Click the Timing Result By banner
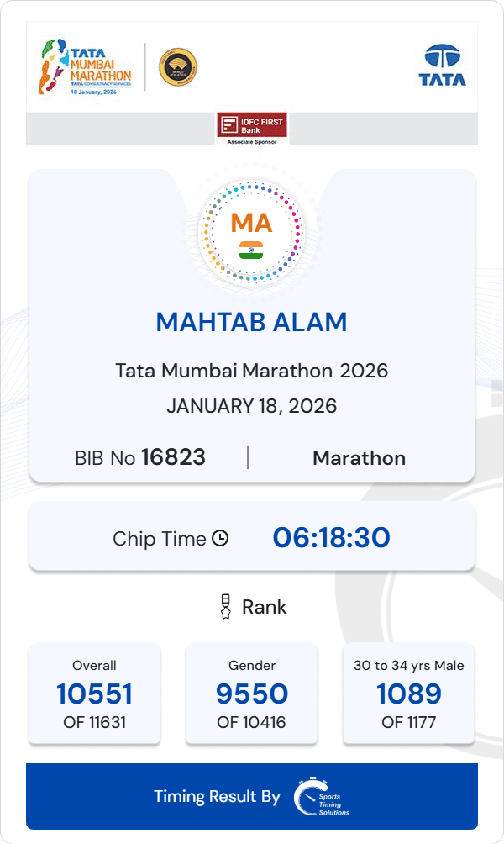The image size is (504, 844). (217, 797)
